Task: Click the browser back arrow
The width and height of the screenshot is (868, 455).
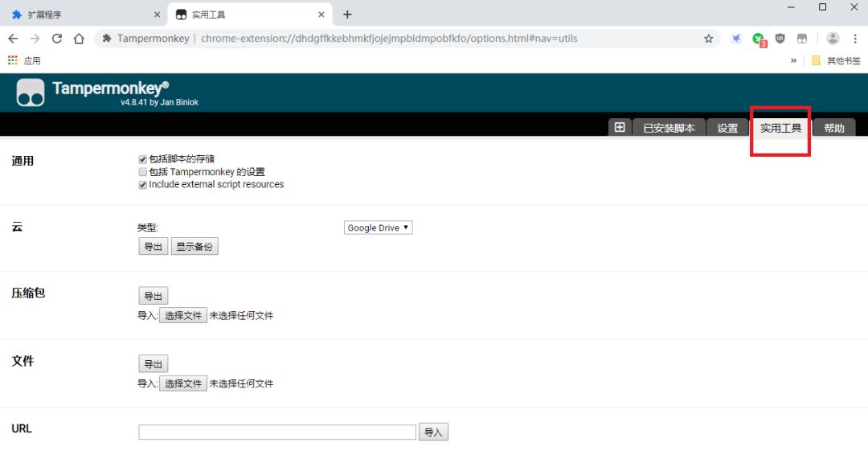Action: pos(13,39)
